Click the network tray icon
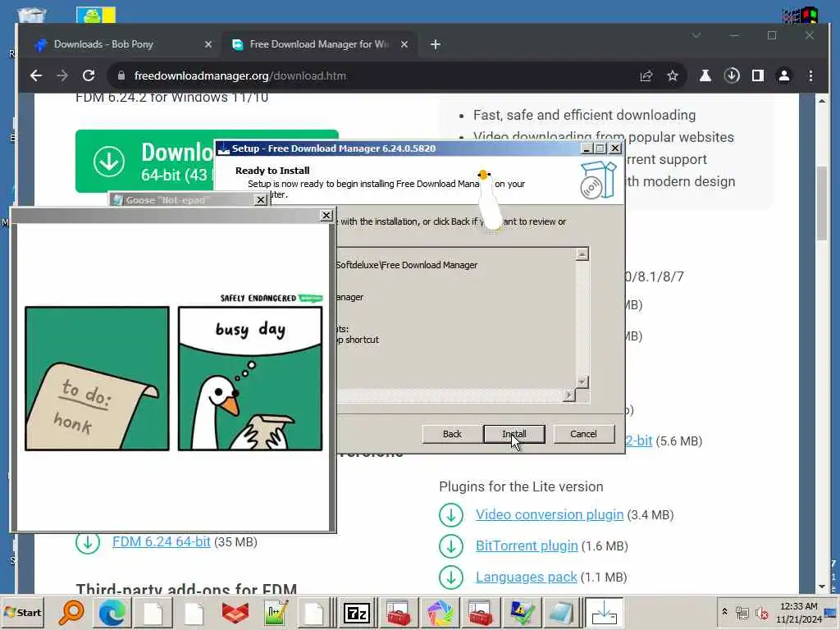The height and width of the screenshot is (630, 840). tap(742, 612)
